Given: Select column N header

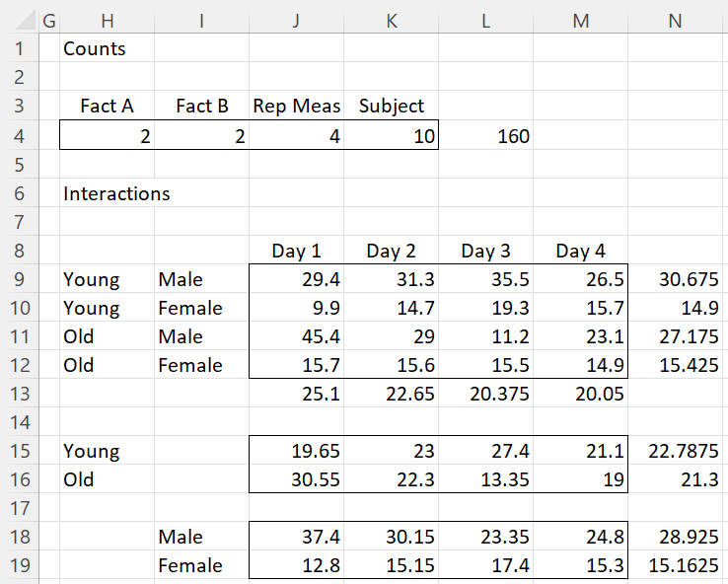Looking at the screenshot, I should click(675, 21).
